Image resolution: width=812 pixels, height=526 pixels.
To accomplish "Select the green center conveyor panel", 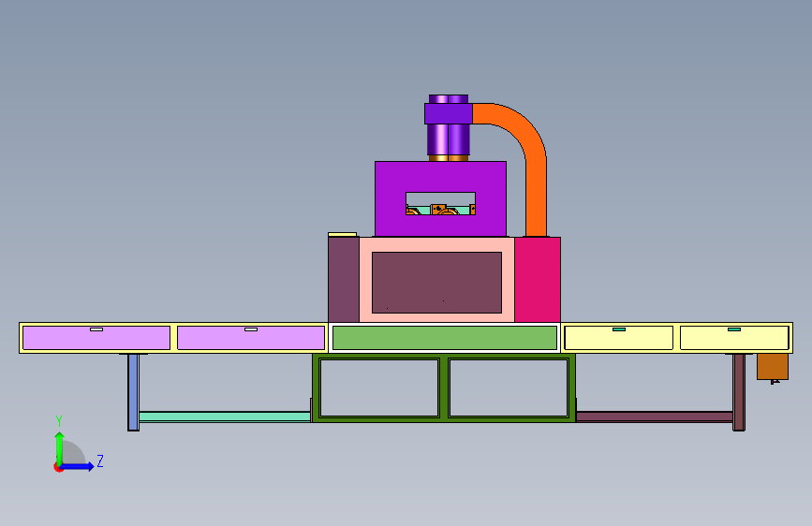I will coord(444,338).
